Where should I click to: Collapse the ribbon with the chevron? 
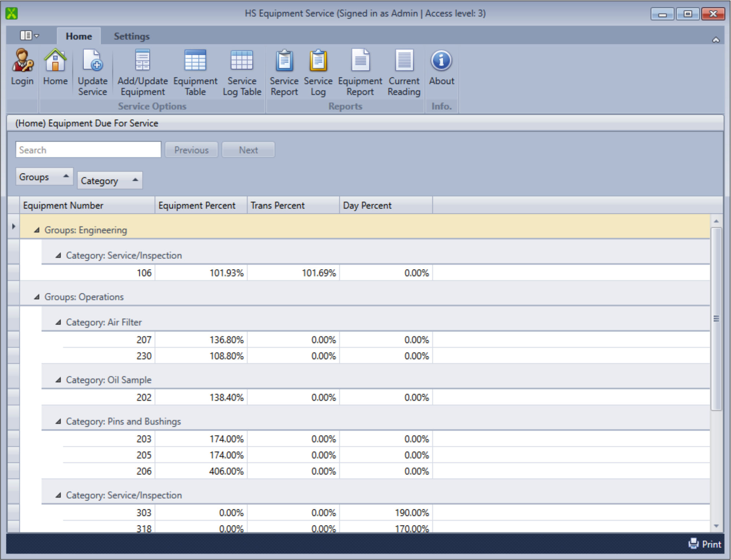click(716, 40)
